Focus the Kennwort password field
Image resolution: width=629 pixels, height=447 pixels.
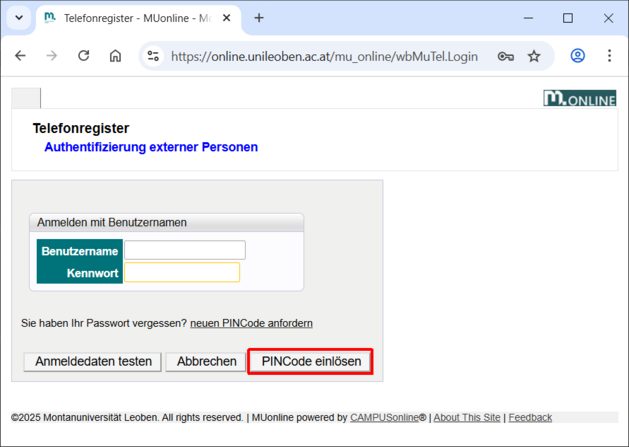click(182, 272)
